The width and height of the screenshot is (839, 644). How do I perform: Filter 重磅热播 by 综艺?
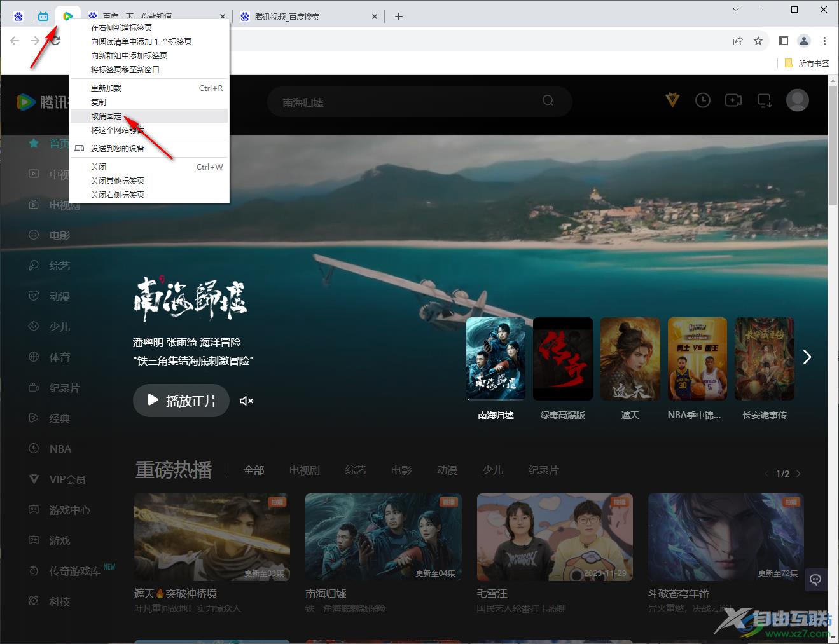coord(356,470)
